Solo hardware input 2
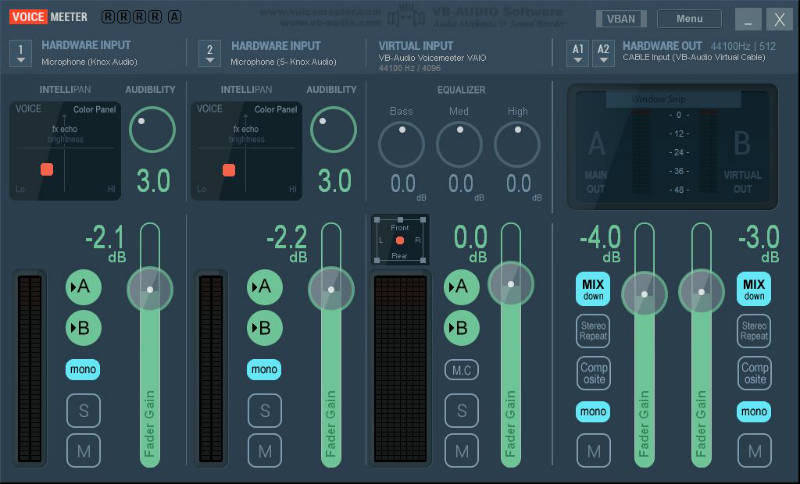800x484 pixels. pos(265,411)
